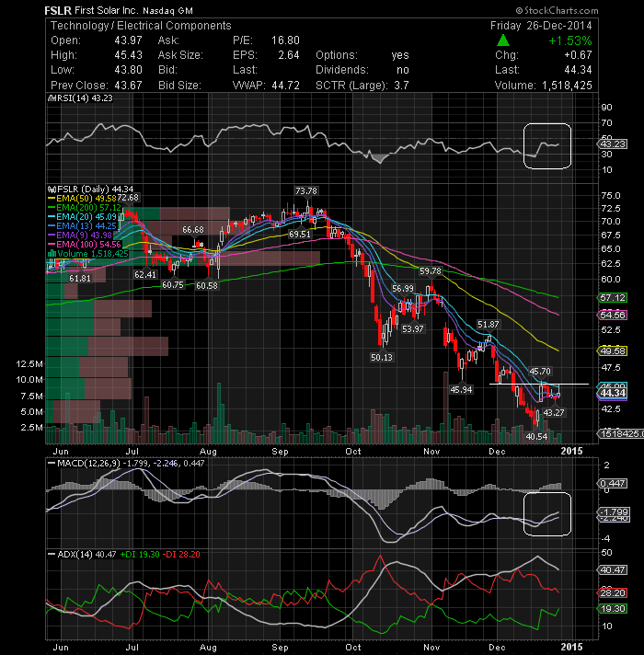Click the 60.75 price label
Image resolution: width=644 pixels, height=655 pixels.
point(172,285)
